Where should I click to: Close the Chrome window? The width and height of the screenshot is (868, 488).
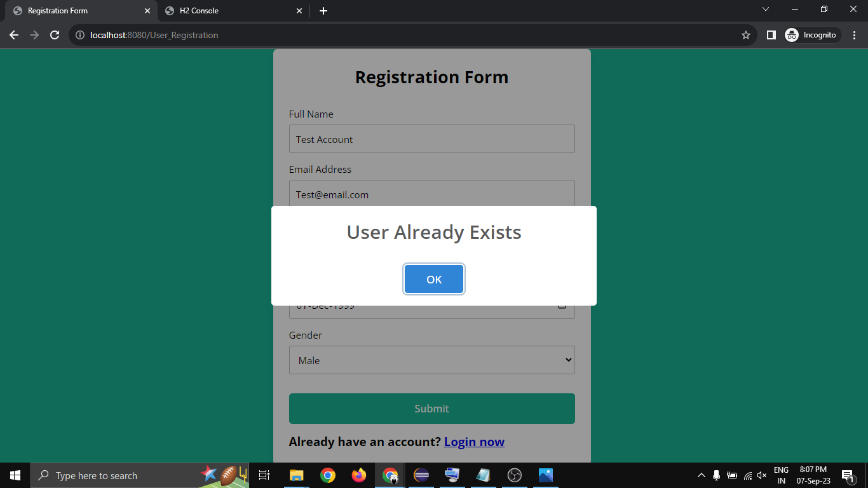click(x=853, y=9)
